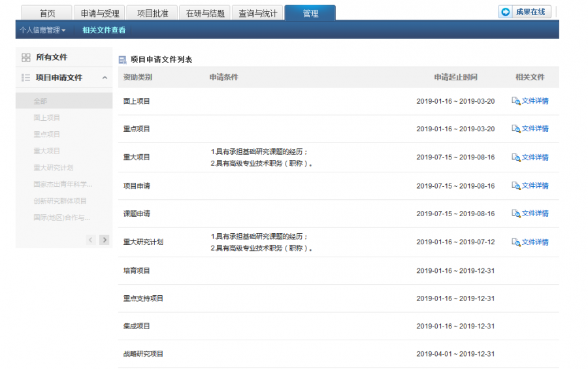Choose 创新研究群体项目 in the sidebar list
588x369 pixels.
60,201
